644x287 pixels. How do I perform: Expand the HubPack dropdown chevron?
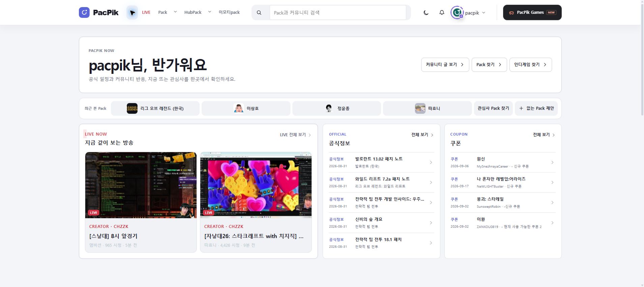[x=209, y=12]
